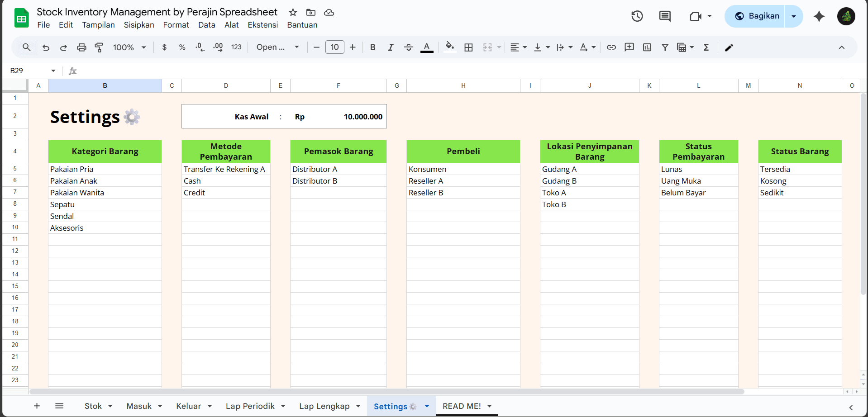Toggle bold formatting in the toolbar

(373, 47)
